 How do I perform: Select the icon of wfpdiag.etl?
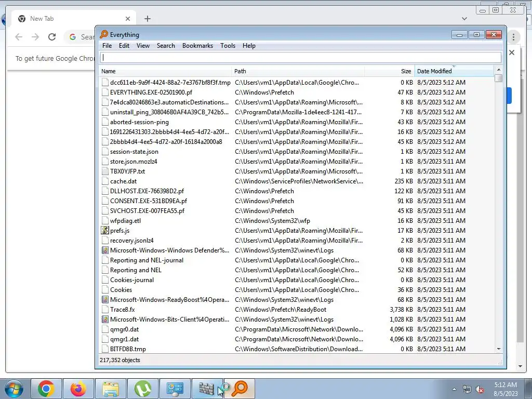click(105, 220)
